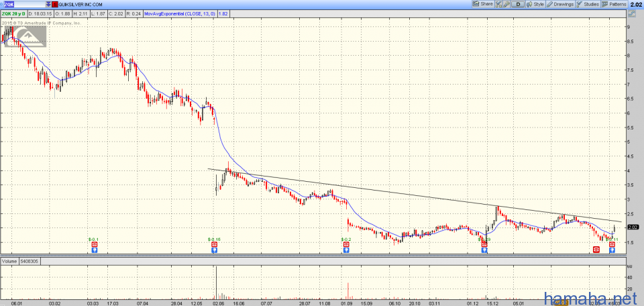Click the 2.02 price bubble on axis
Viewport: 644px width, 306px height.
point(633,227)
